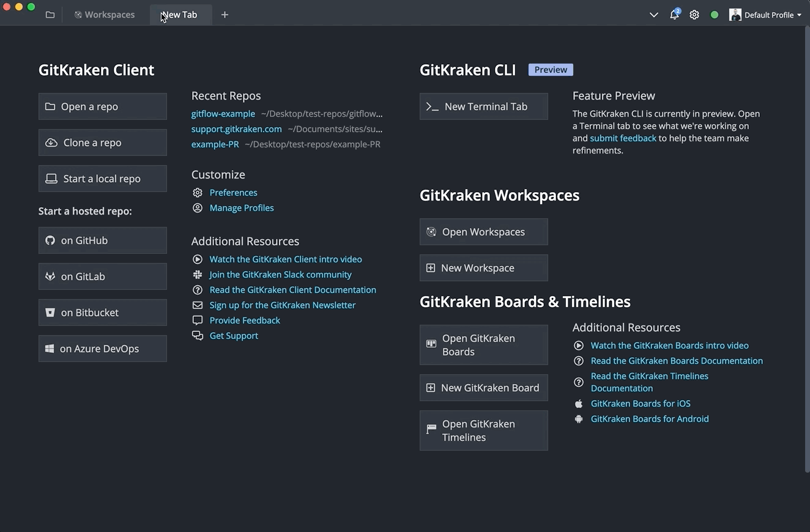Start a hosted repo on Azure DevOps
Image resolution: width=810 pixels, height=532 pixels.
[x=103, y=349]
